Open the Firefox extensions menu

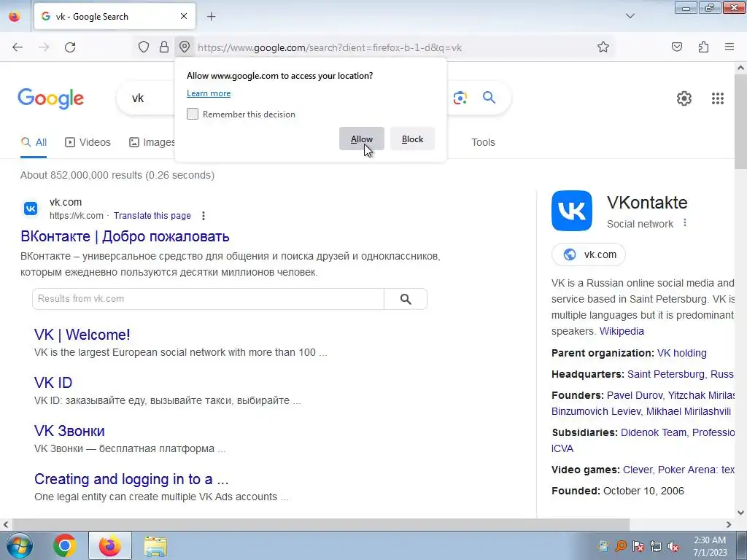pyautogui.click(x=703, y=47)
